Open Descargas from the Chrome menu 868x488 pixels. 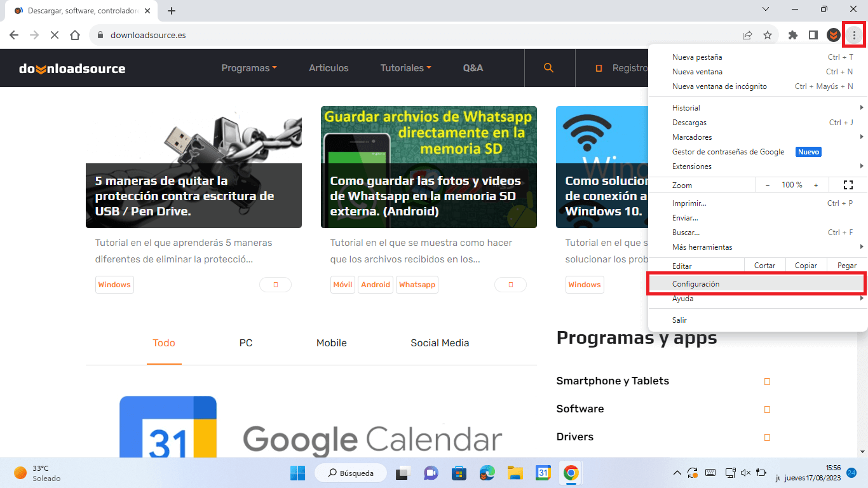757,123
